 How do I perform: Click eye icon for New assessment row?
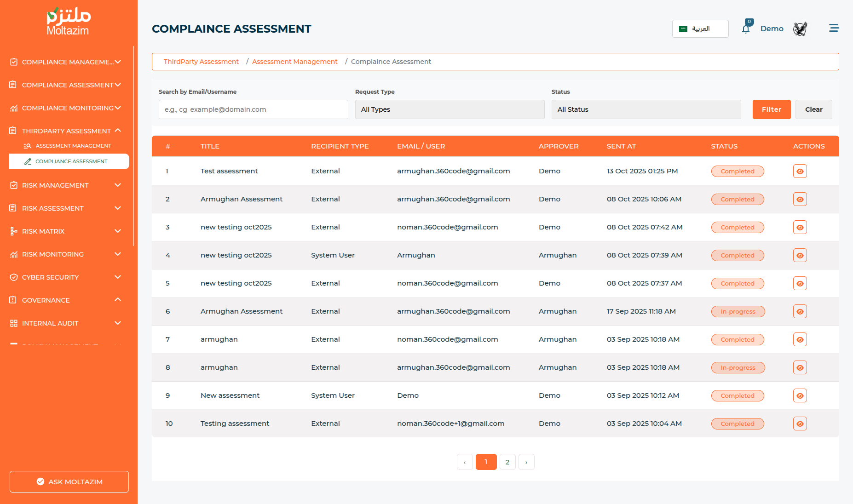tap(800, 396)
